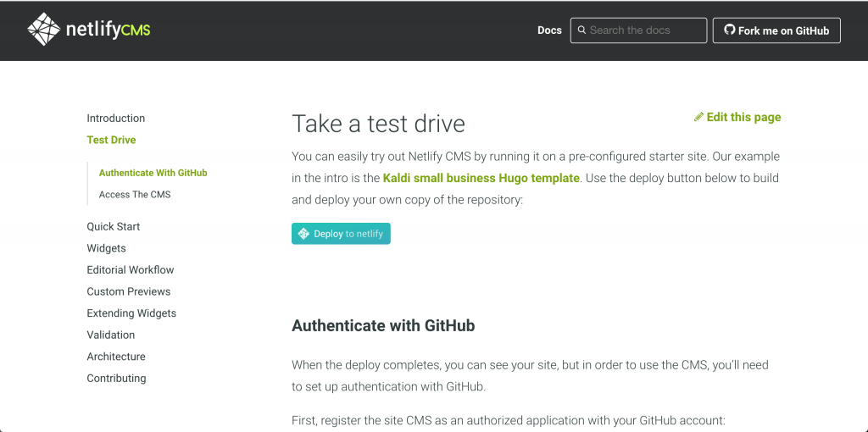This screenshot has height=432, width=868.
Task: Click the pencil icon beside Edit this page
Action: pyautogui.click(x=698, y=117)
